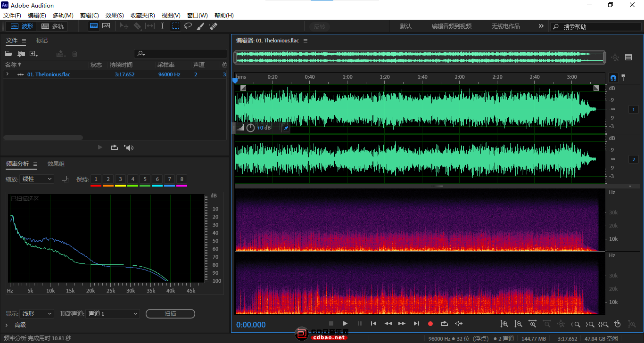Click the Zoom Out Amplitude icon
This screenshot has height=343, width=644.
point(519,324)
